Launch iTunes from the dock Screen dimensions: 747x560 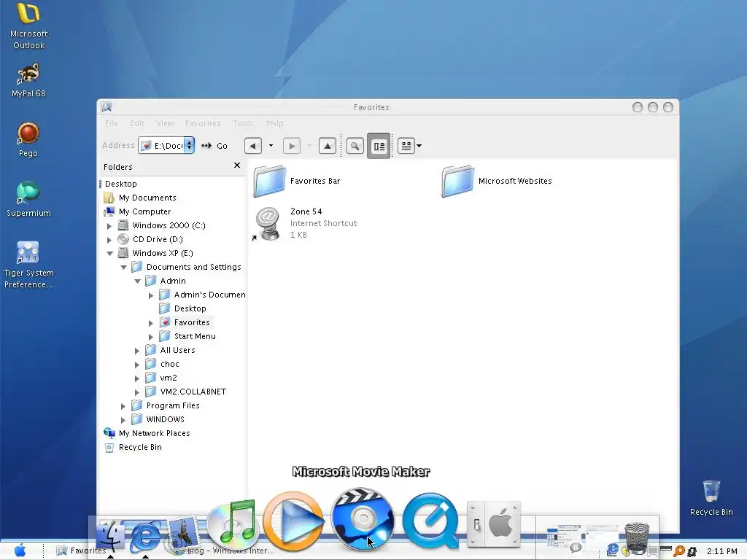[x=233, y=526]
